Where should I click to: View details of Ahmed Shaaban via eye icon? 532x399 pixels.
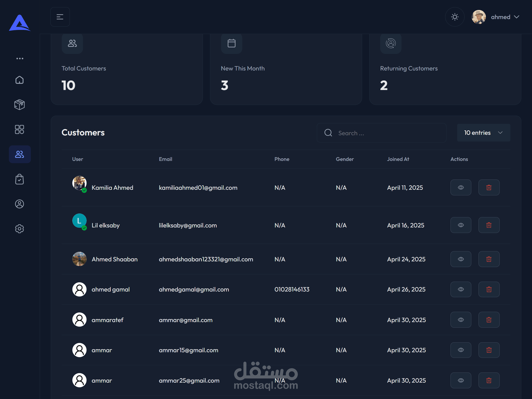pyautogui.click(x=461, y=259)
